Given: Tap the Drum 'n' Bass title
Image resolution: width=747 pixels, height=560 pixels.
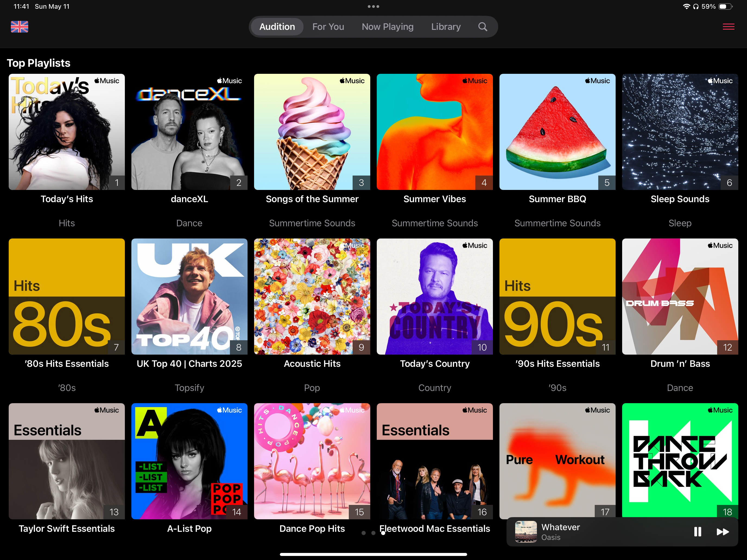Looking at the screenshot, I should point(680,364).
